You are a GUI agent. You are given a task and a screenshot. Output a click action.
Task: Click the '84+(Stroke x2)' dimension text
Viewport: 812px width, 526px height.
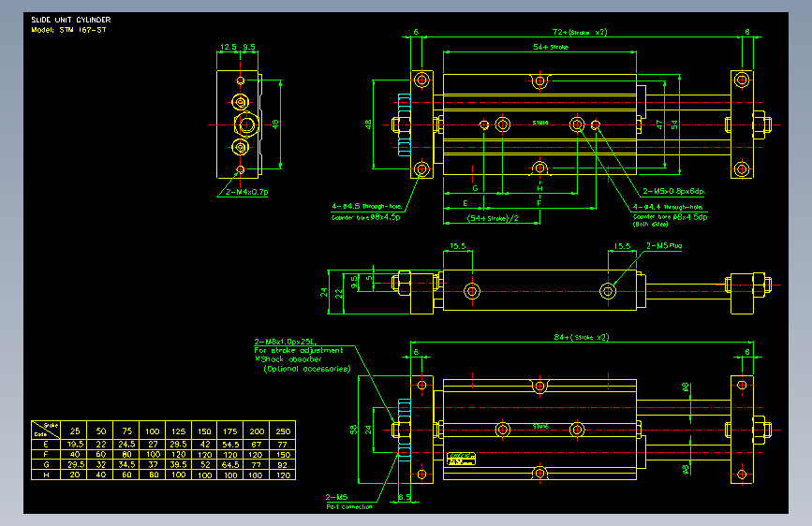pyautogui.click(x=581, y=338)
